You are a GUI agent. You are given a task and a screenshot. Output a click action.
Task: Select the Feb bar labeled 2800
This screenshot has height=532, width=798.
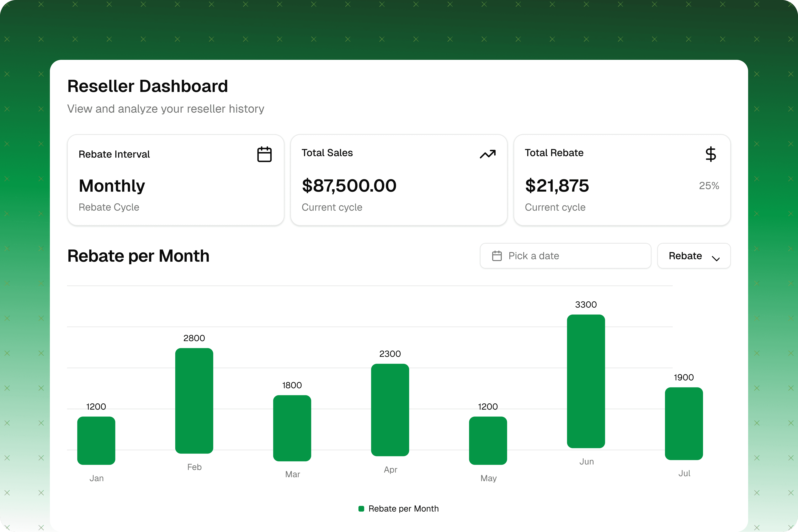(194, 401)
